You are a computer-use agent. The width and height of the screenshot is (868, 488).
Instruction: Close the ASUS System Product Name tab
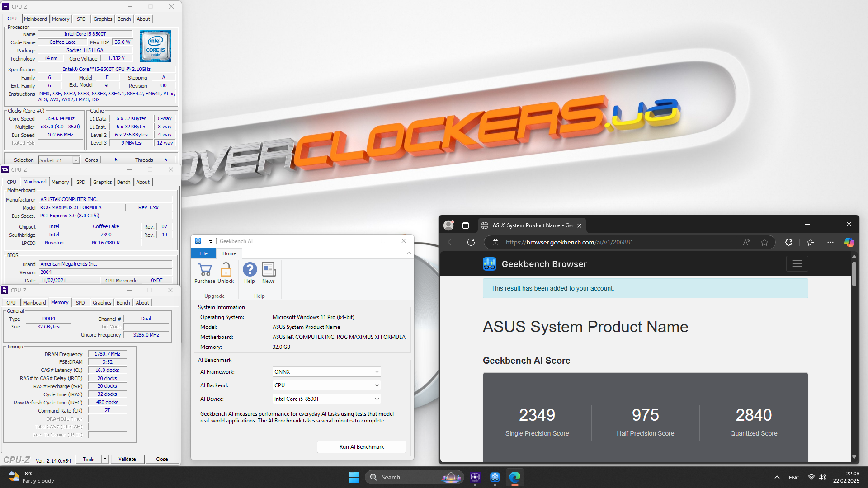(579, 225)
